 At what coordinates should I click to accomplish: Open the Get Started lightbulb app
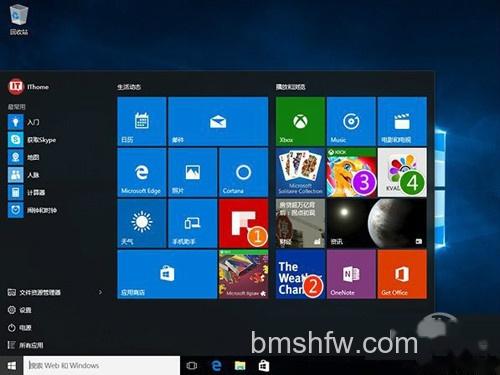point(24,122)
